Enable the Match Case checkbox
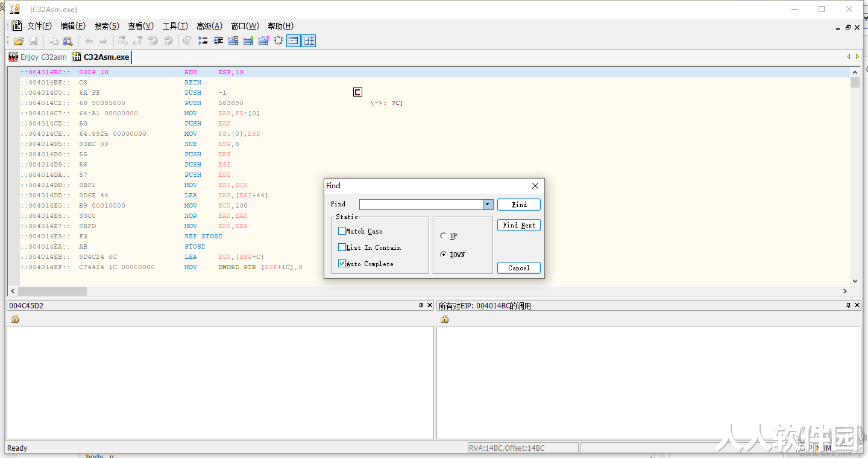 (342, 231)
